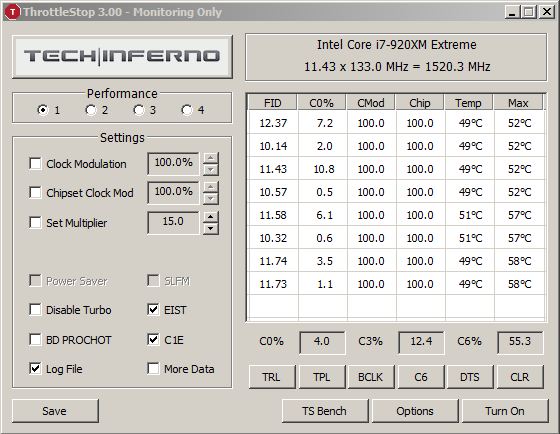Increase Set Multiplier with up arrow
This screenshot has height=434, width=560.
(x=211, y=217)
